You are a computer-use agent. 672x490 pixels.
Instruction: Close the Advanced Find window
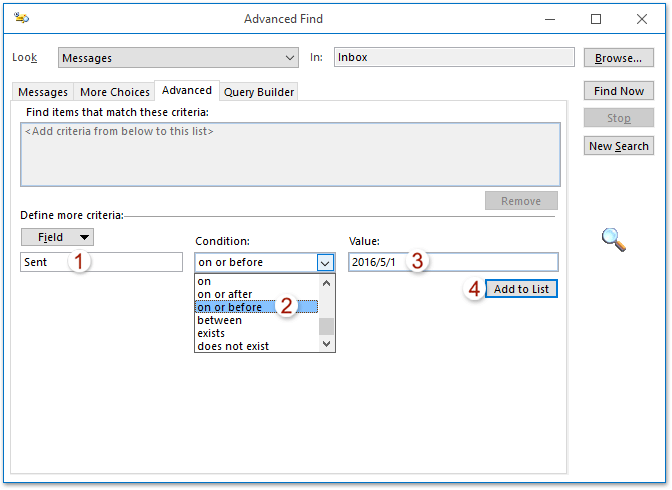[x=642, y=19]
